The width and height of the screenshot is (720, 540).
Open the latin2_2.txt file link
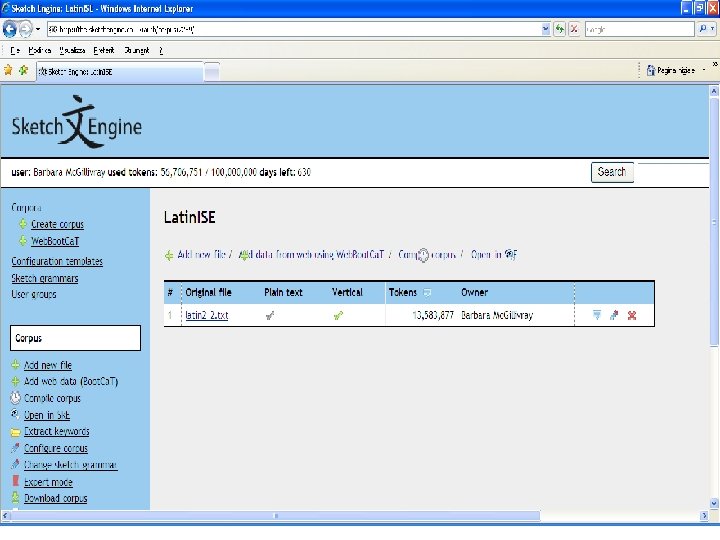pyautogui.click(x=207, y=315)
